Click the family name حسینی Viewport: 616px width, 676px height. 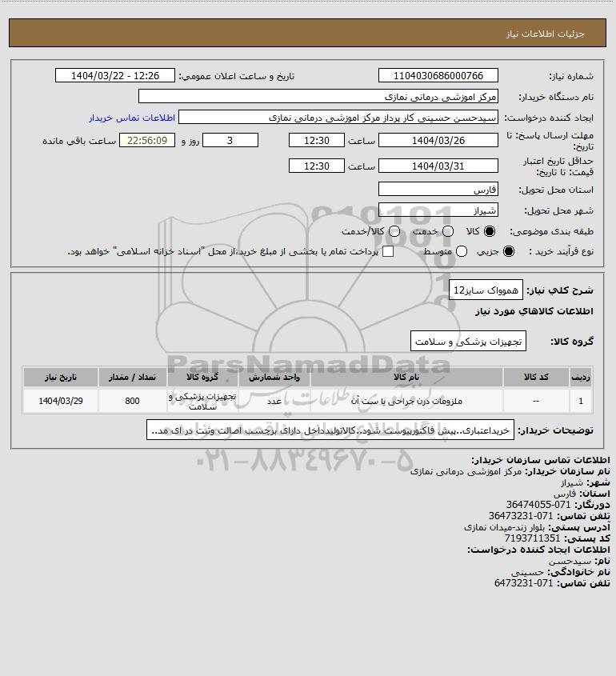[x=528, y=572]
